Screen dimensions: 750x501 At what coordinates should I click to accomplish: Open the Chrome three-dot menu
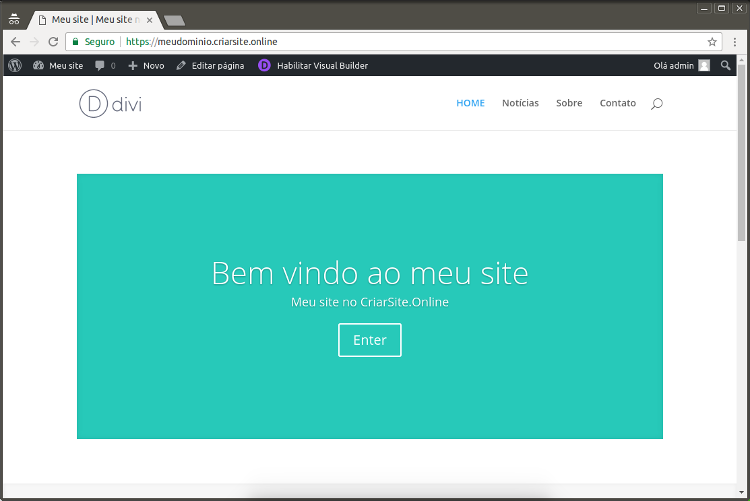click(735, 42)
